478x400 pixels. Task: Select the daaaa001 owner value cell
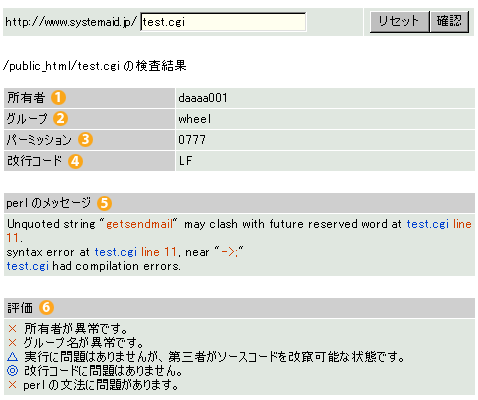pos(325,98)
